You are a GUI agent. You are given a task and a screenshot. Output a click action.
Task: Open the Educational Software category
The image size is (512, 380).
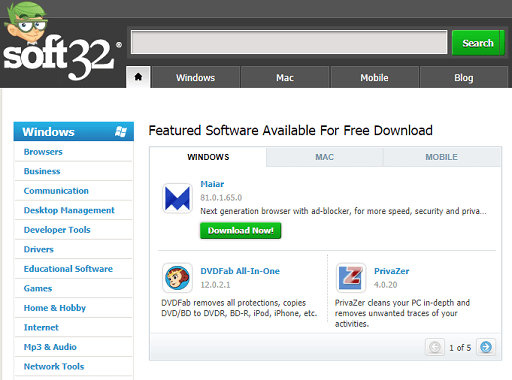[x=68, y=269]
